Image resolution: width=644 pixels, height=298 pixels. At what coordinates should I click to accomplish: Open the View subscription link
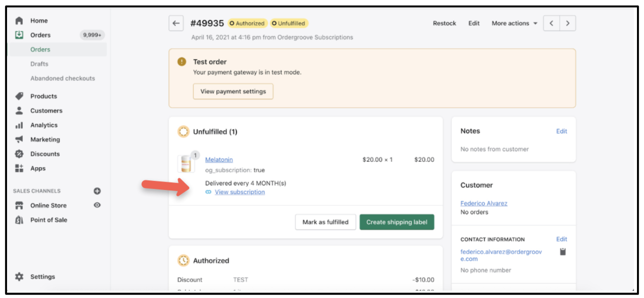point(239,192)
